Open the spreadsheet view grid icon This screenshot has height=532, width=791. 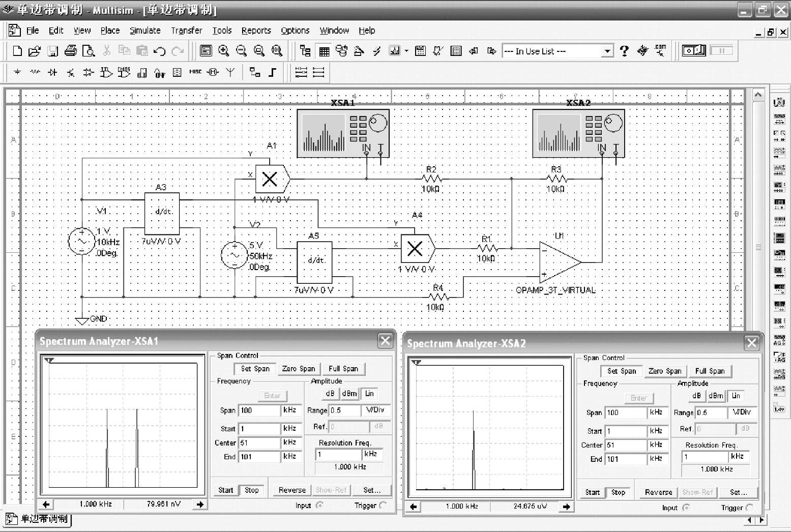(x=324, y=51)
